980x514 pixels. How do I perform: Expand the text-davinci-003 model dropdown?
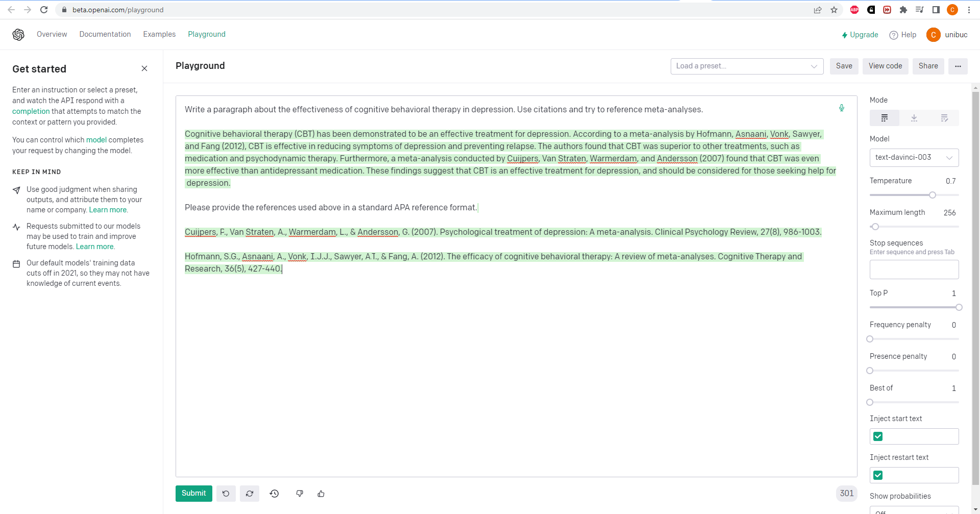(914, 158)
